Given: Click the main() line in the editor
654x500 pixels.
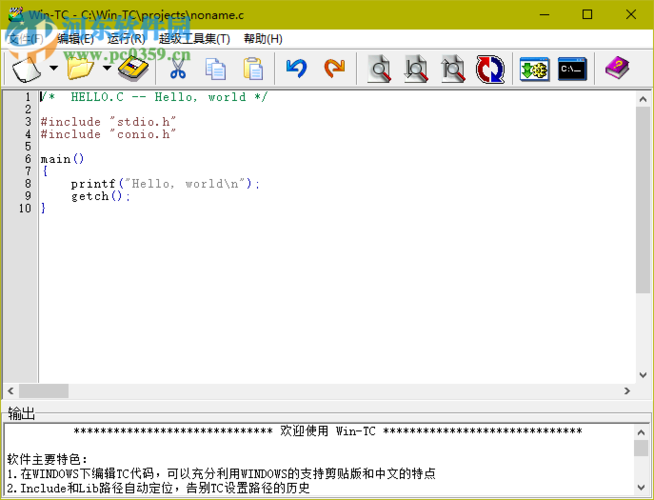Looking at the screenshot, I should pyautogui.click(x=62, y=159).
